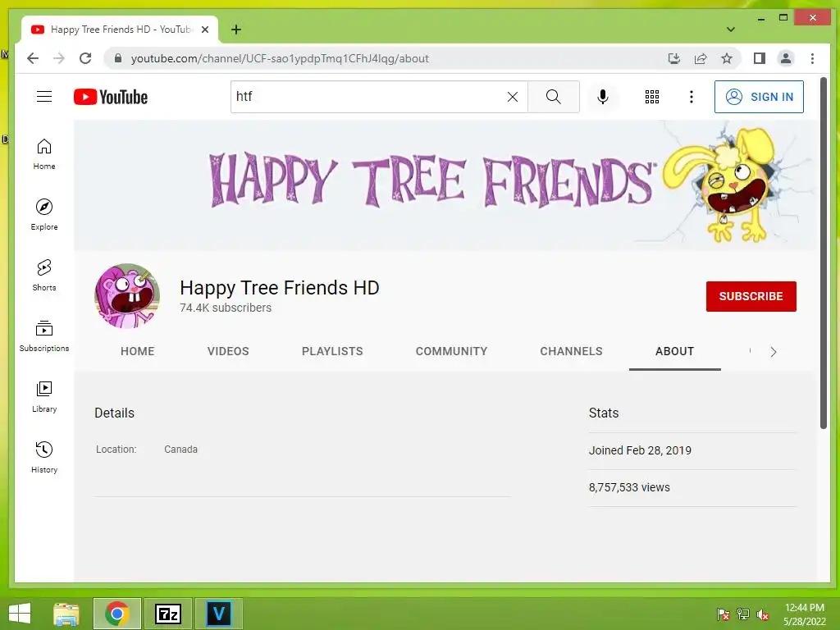Image resolution: width=840 pixels, height=630 pixels.
Task: Reload the page
Action: click(x=85, y=58)
